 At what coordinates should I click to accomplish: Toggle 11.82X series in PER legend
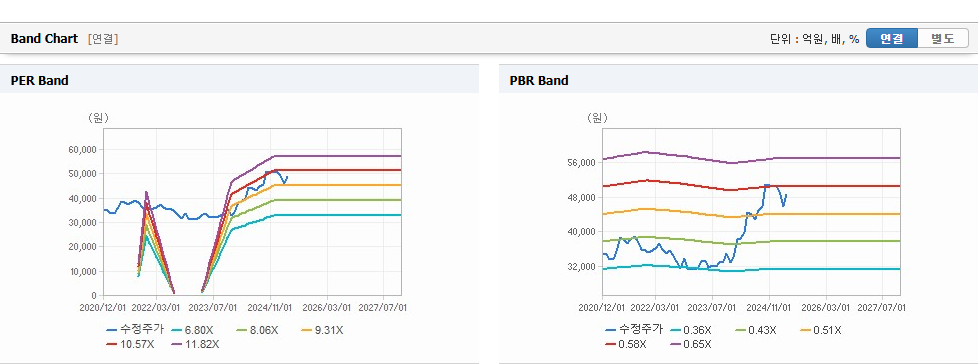tap(196, 344)
